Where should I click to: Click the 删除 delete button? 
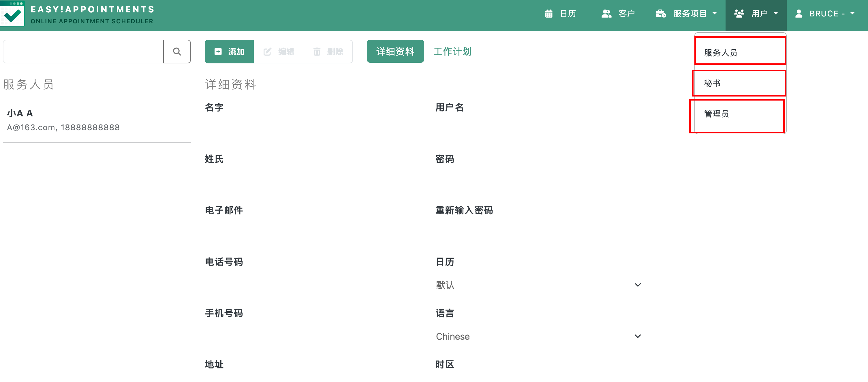click(x=328, y=52)
